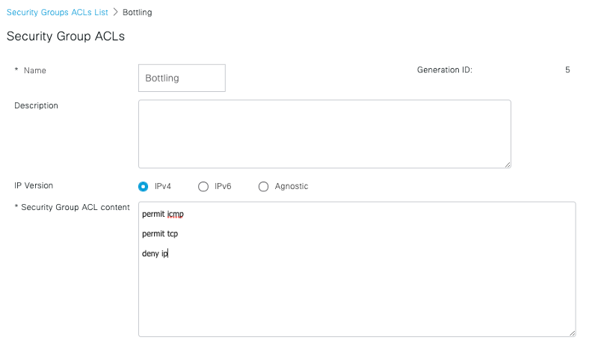Click the "deny ip" ACL line
The image size is (613, 364).
point(155,254)
